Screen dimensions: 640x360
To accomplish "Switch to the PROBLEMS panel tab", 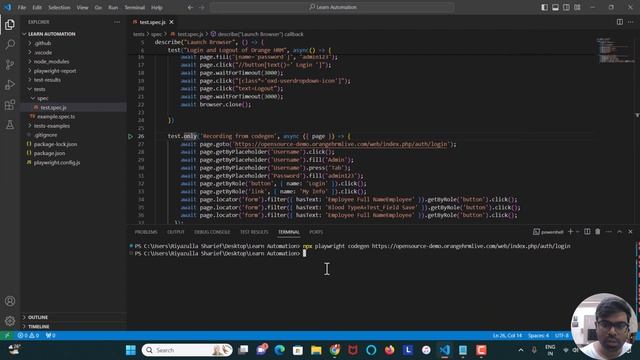I will coord(146,232).
